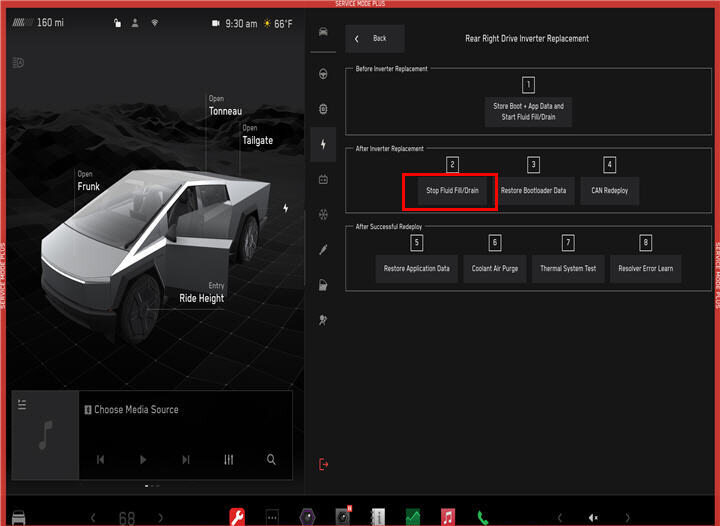Open the media list icon in the player
720x526 pixels.
click(x=22, y=404)
